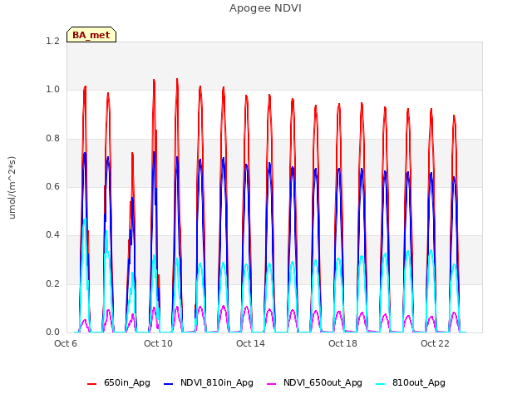The width and height of the screenshot is (532, 399).
Task: Click the 0.0 y-axis tick label
Action: [x=52, y=332]
